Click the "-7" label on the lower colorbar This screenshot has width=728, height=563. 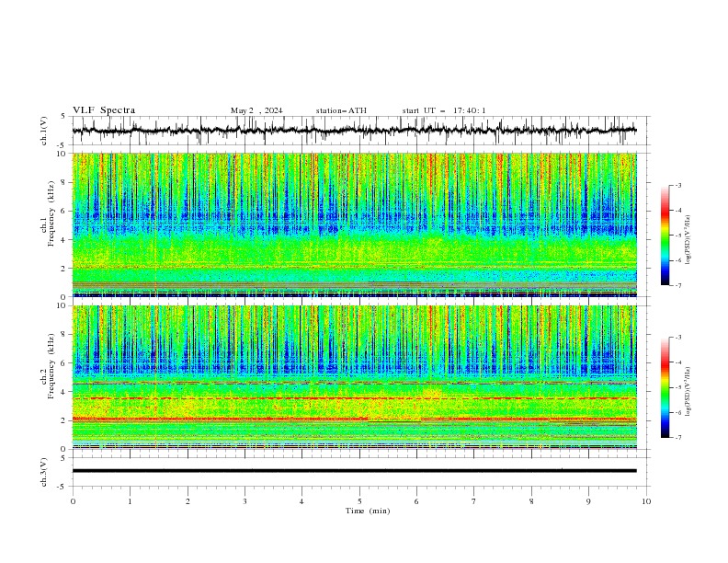pos(678,437)
